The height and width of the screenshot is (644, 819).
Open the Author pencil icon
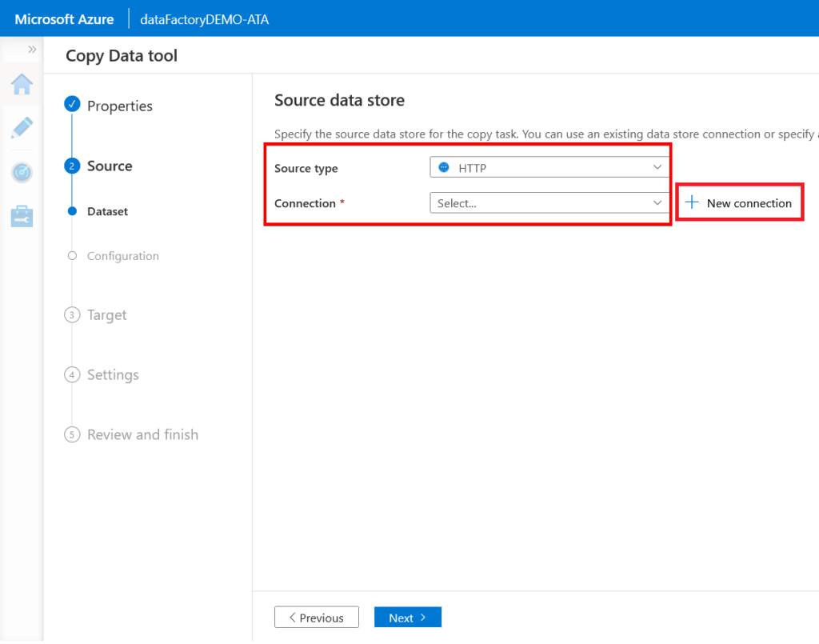click(x=22, y=128)
